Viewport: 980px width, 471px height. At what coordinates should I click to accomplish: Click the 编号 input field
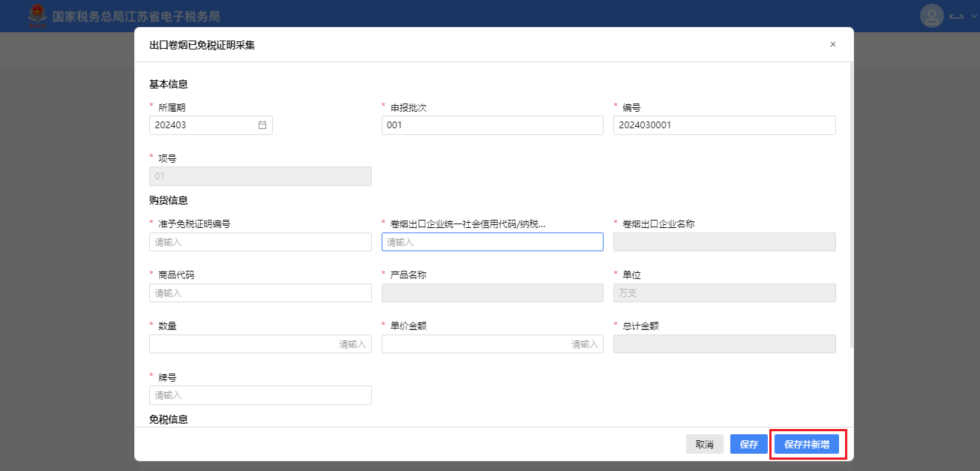click(x=724, y=125)
